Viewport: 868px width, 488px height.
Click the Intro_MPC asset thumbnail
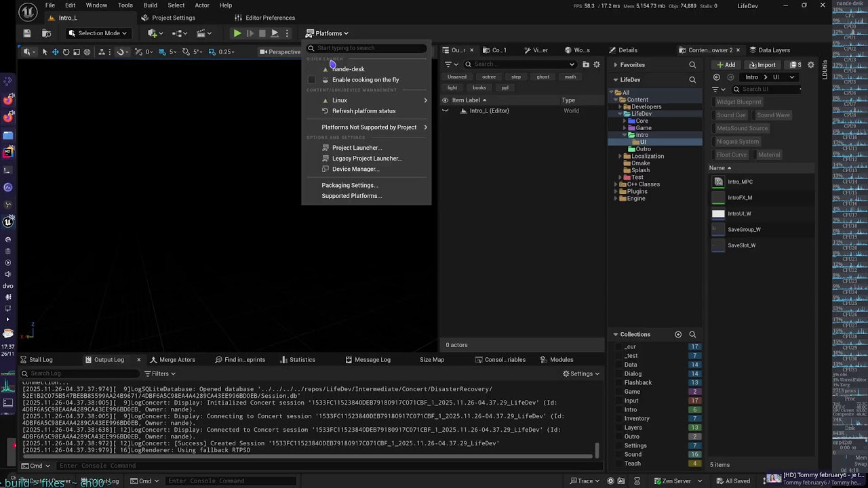[x=718, y=182]
